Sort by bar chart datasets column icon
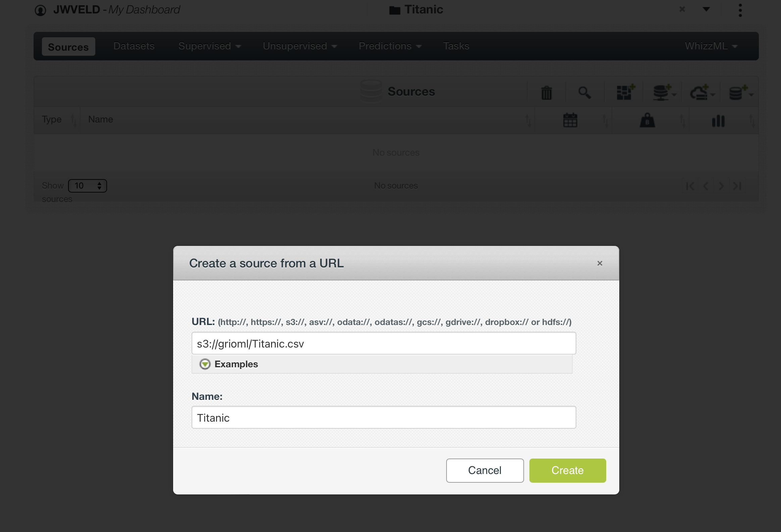Viewport: 781px width, 532px height. pos(719,121)
